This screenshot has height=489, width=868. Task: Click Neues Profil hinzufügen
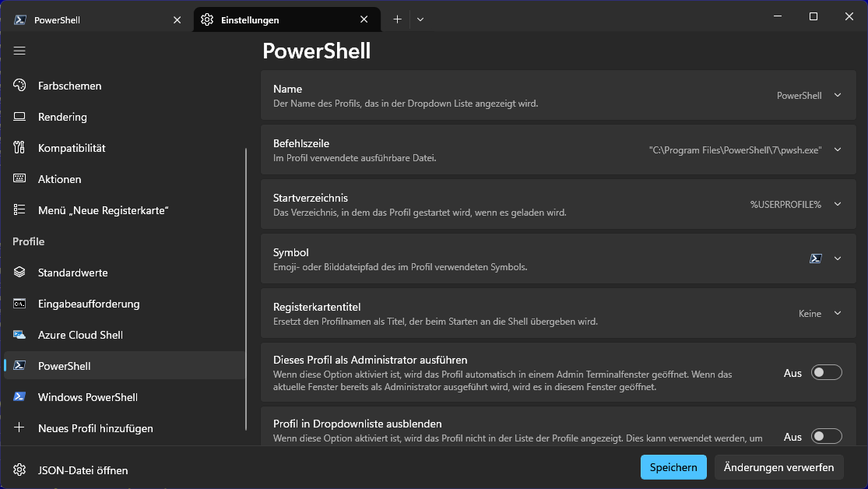pos(125,427)
